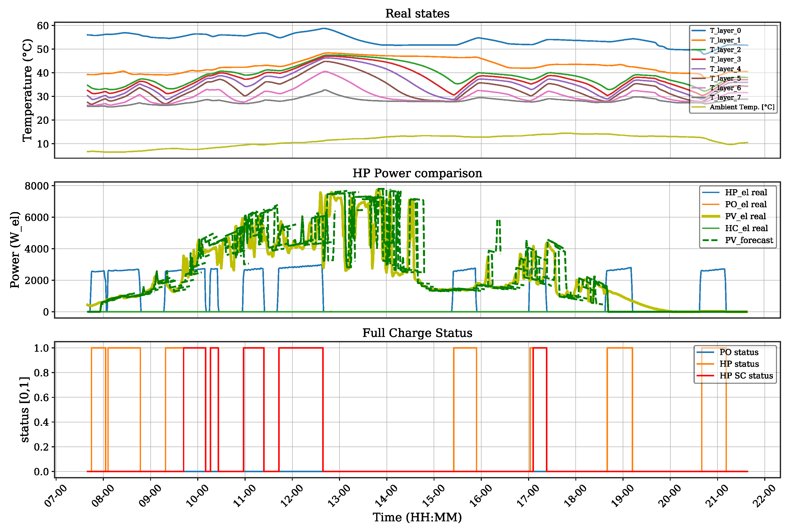Screen dimensions: 792x532
Task: Select the HP SC status legend entry
Action: pyautogui.click(x=746, y=376)
